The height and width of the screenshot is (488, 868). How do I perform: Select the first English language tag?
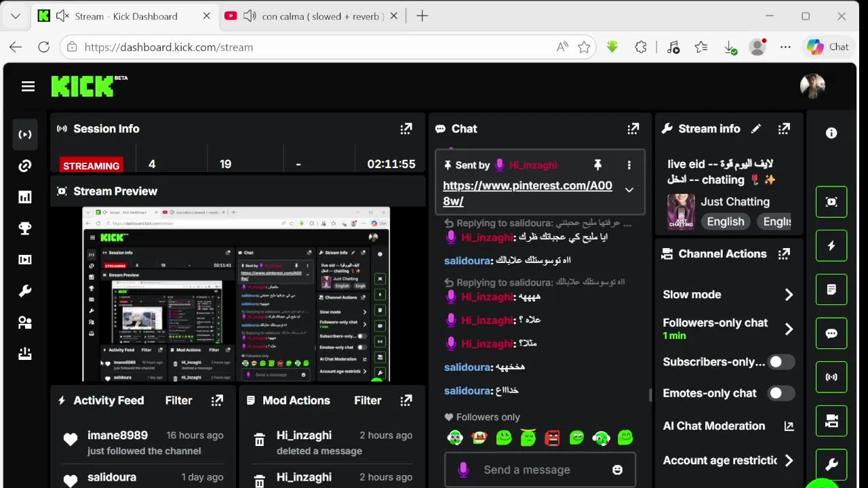click(x=726, y=222)
